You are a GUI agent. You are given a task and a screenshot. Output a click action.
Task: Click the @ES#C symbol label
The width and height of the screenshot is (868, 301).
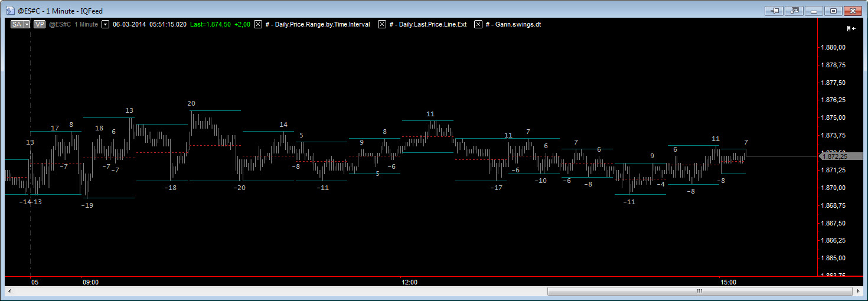(60, 24)
